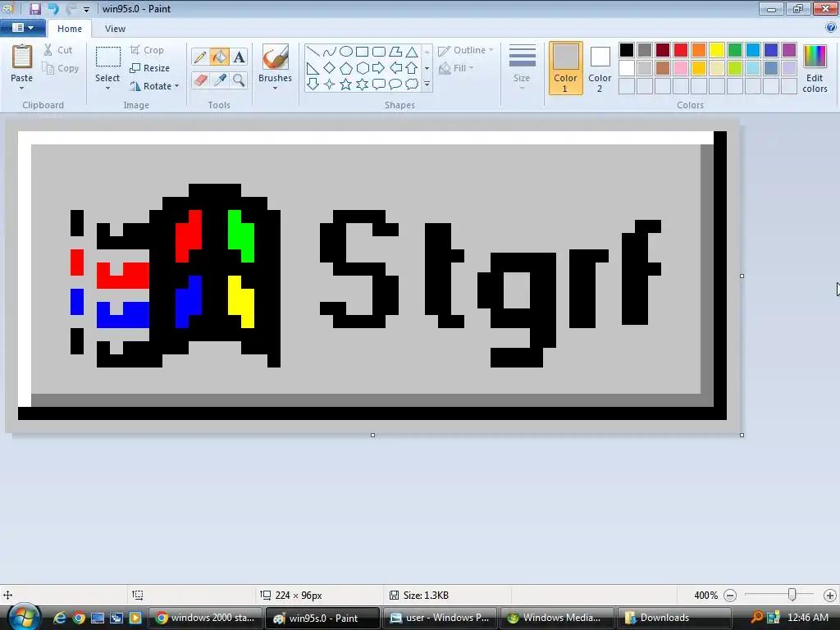Image resolution: width=840 pixels, height=630 pixels.
Task: Choose the Hexagon shape
Action: 362,68
